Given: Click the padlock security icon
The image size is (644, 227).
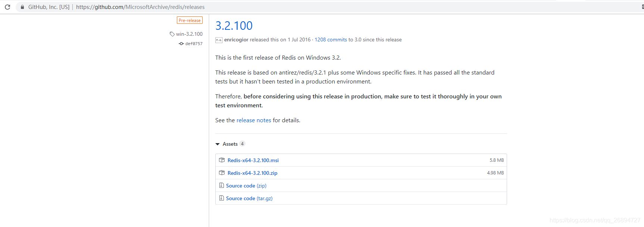Looking at the screenshot, I should tap(22, 7).
